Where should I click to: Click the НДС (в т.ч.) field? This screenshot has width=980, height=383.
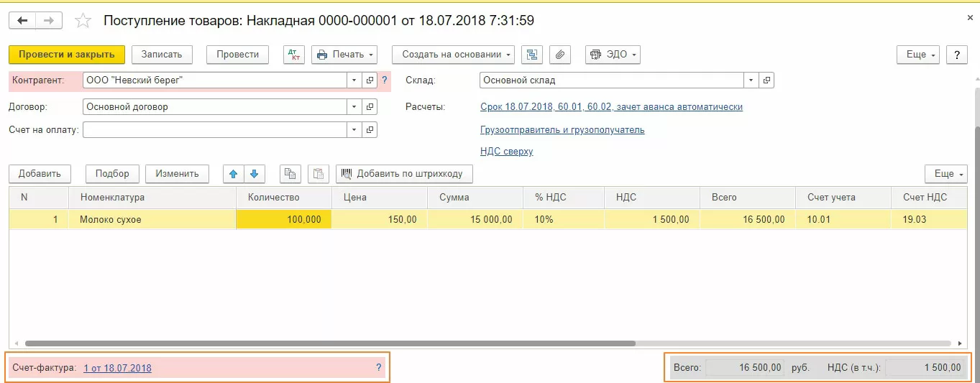(x=925, y=368)
